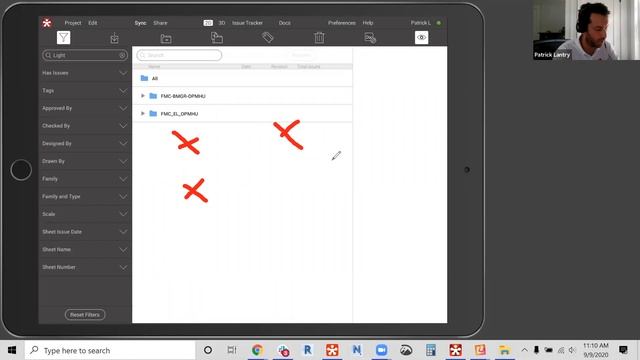Click the tag icon in toolbar
Viewport: 640px width, 360px height.
pos(268,38)
